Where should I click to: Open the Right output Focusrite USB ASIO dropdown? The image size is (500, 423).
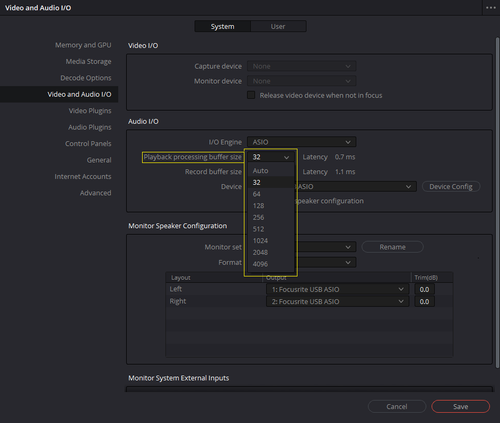coord(337,302)
